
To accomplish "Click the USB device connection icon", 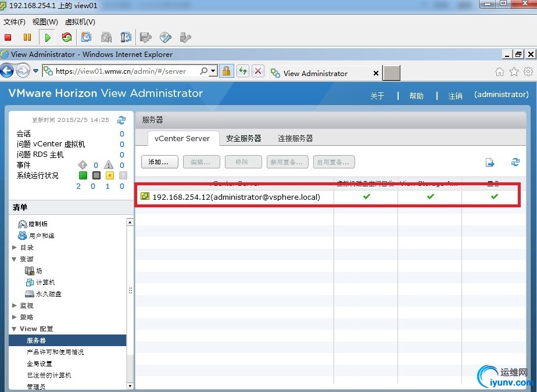I will click(185, 37).
